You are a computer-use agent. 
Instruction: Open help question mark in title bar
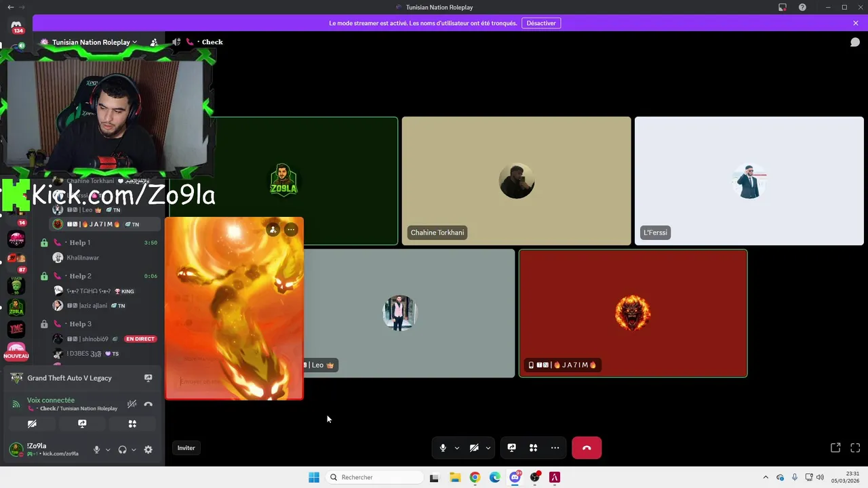click(802, 7)
